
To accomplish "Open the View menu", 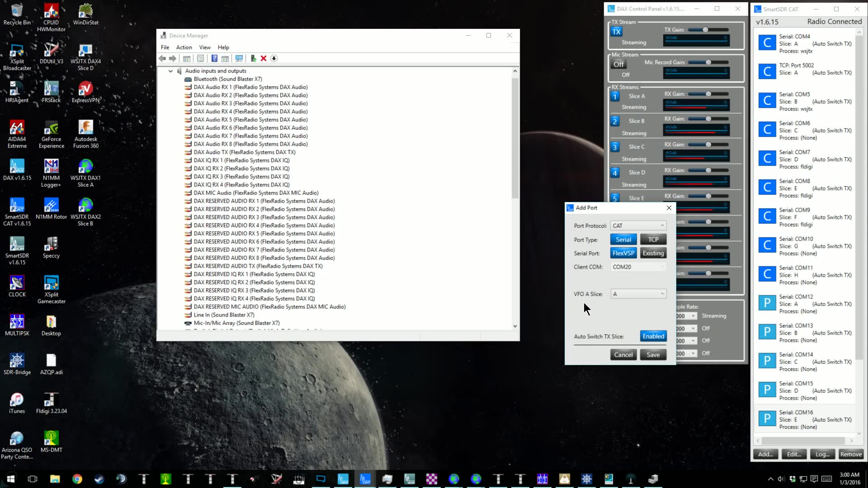I will [205, 47].
